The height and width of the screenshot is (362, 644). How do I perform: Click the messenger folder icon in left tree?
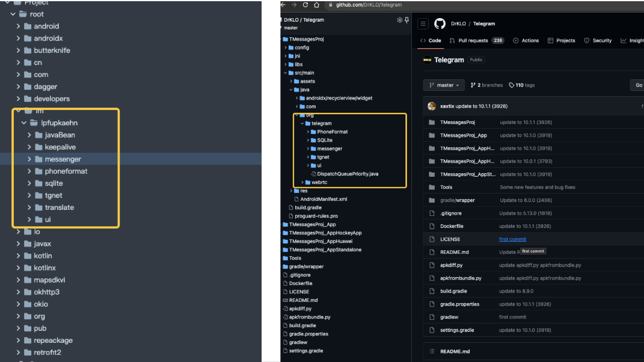(38, 159)
